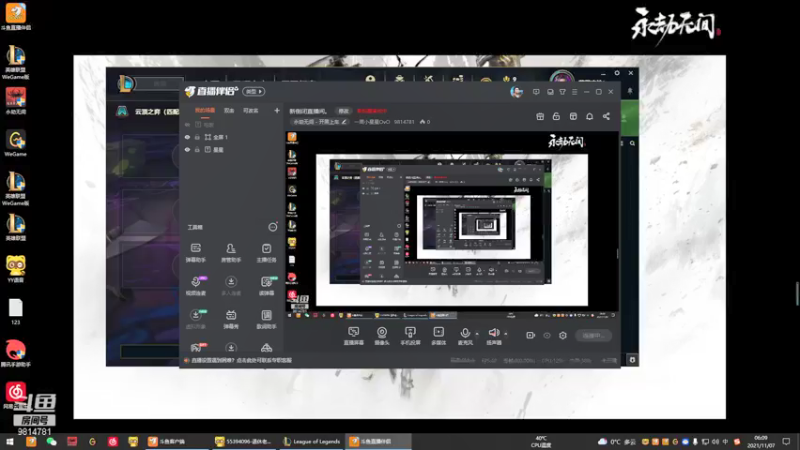Image resolution: width=800 pixels, height=450 pixels.
Task: Open the WeGame desktop shortcut
Action: 15,143
